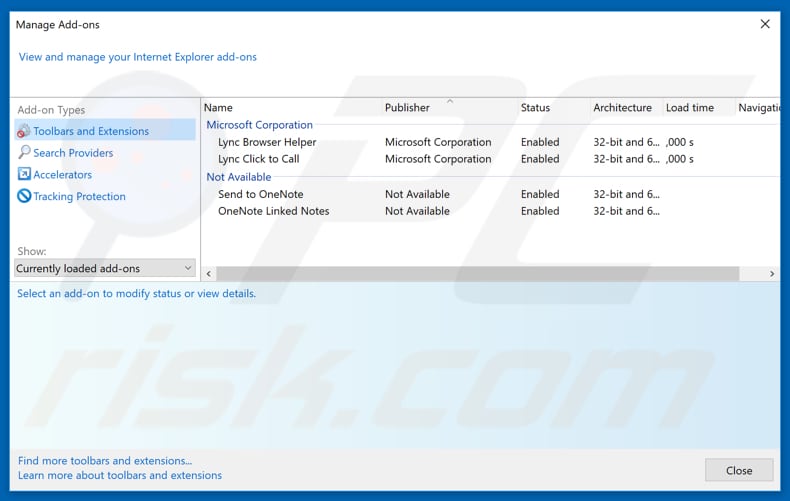Click the Search Providers magnifier icon
Viewport: 790px width, 501px height.
pos(24,153)
